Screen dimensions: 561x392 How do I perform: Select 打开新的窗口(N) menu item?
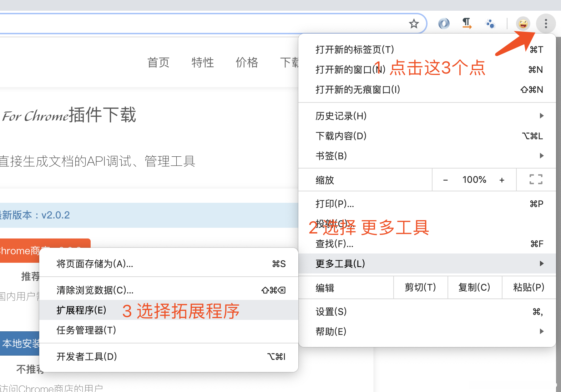(427, 69)
